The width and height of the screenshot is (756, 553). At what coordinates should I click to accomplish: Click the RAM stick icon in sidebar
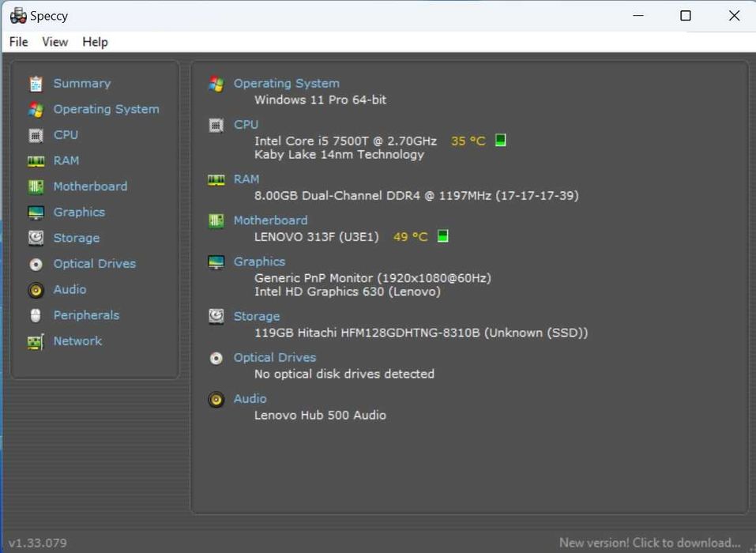click(x=36, y=161)
